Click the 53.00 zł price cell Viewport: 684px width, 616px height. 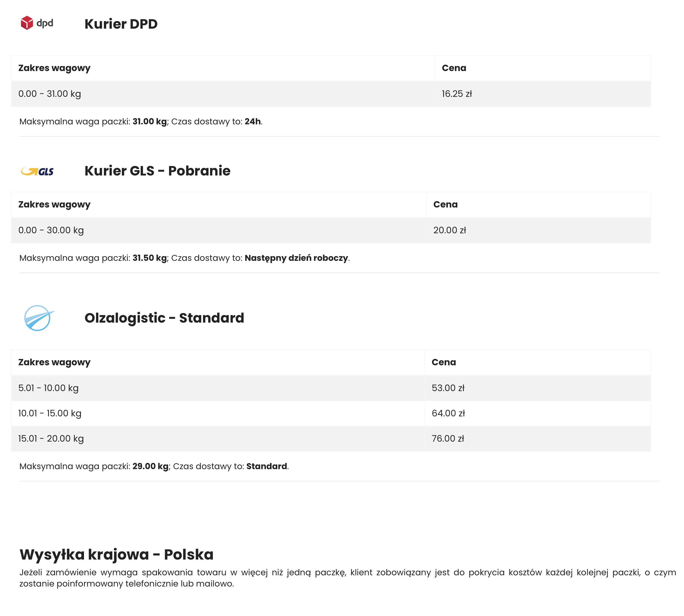pos(537,388)
